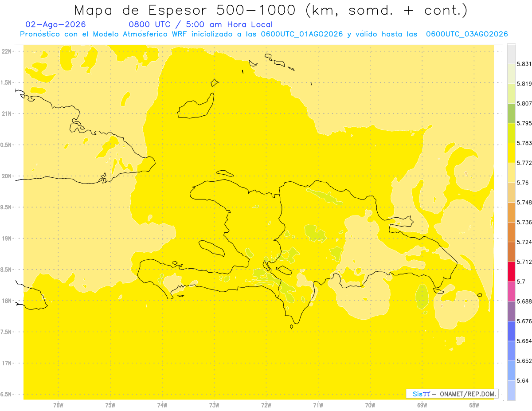Click the date label '02-Ago-2026'
Viewport: 532px width, 411px height.
click(56, 24)
